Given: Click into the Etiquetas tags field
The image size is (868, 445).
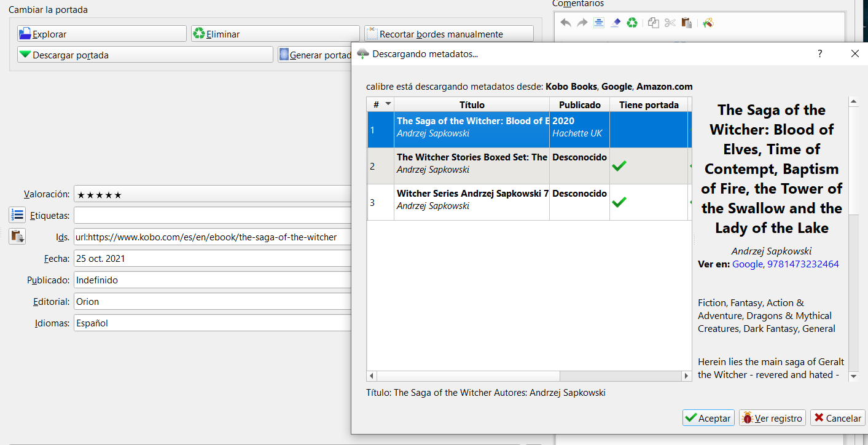Looking at the screenshot, I should (x=213, y=215).
